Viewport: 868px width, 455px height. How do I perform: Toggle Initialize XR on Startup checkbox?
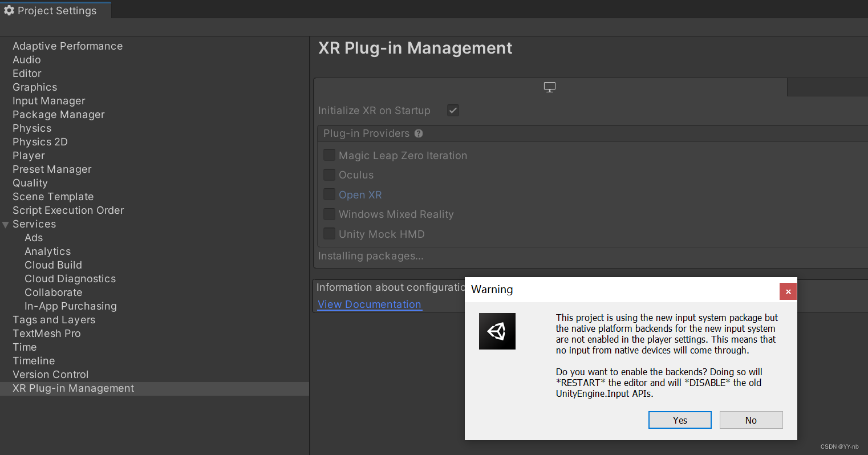click(x=453, y=111)
